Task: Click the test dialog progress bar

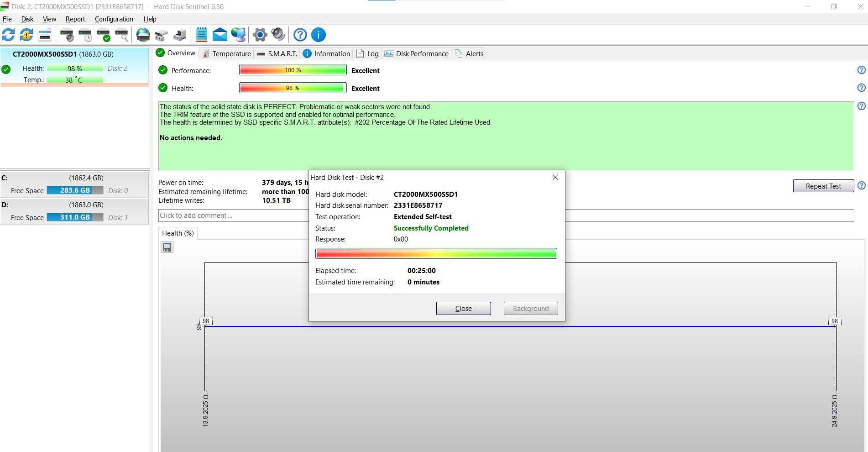Action: (436, 253)
